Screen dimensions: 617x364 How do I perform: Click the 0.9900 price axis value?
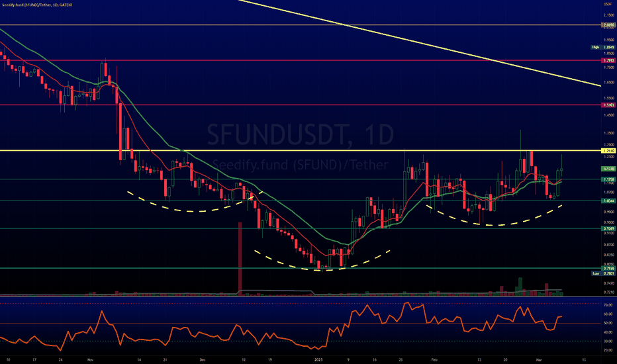tap(608, 212)
